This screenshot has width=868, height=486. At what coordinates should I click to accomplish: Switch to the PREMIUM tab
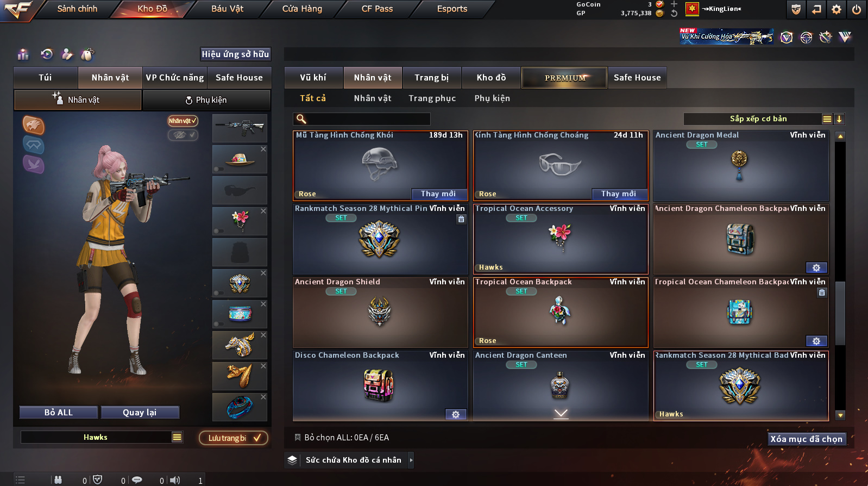[x=565, y=78]
